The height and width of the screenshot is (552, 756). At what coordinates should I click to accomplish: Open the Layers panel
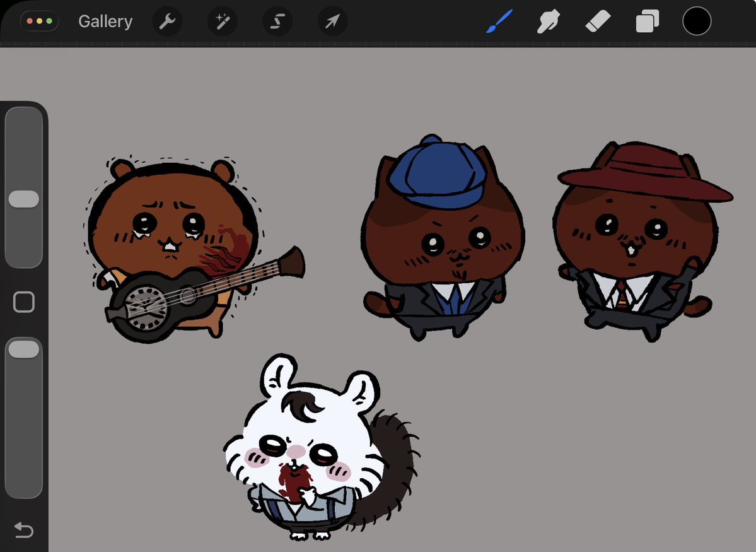coord(647,21)
